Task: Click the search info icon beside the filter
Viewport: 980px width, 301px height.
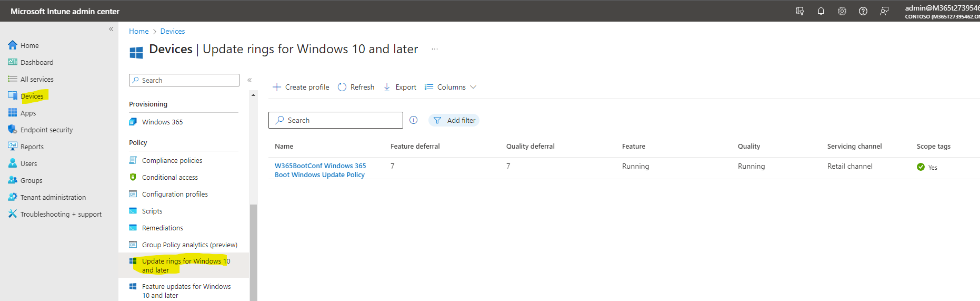Action: coord(414,120)
